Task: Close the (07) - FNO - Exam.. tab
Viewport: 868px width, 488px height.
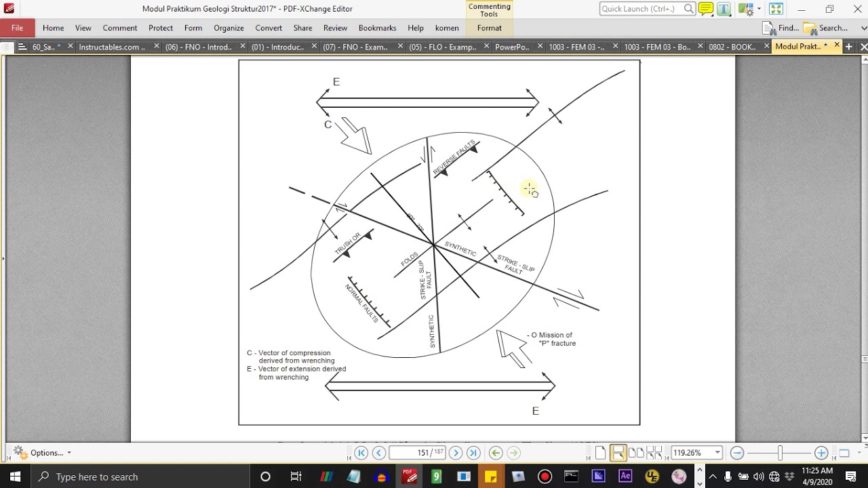Action: point(400,46)
